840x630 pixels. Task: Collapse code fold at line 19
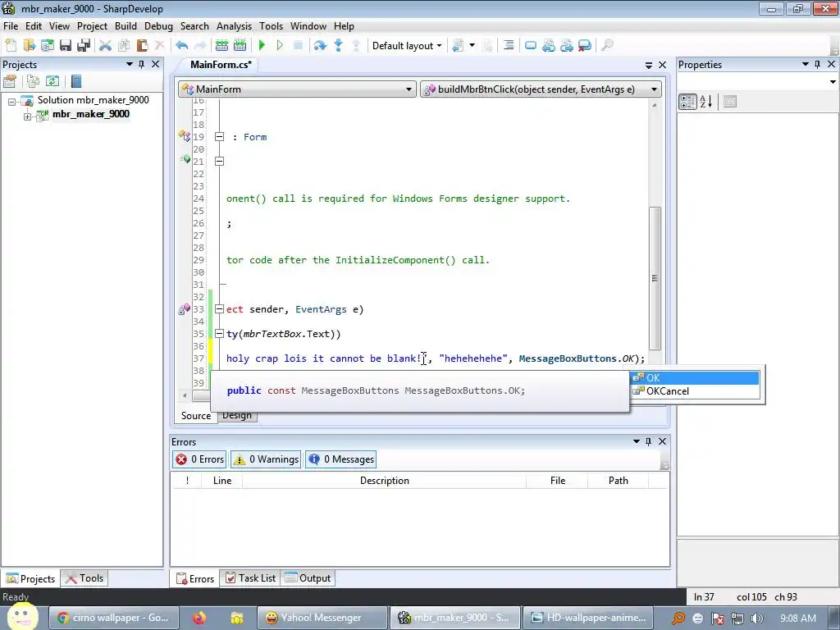pos(219,137)
